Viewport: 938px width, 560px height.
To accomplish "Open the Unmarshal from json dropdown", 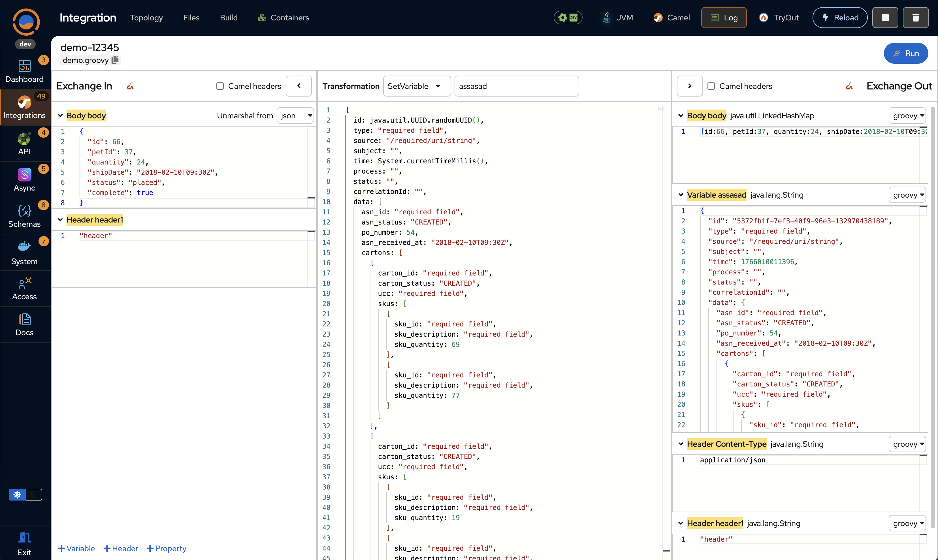I will point(295,116).
